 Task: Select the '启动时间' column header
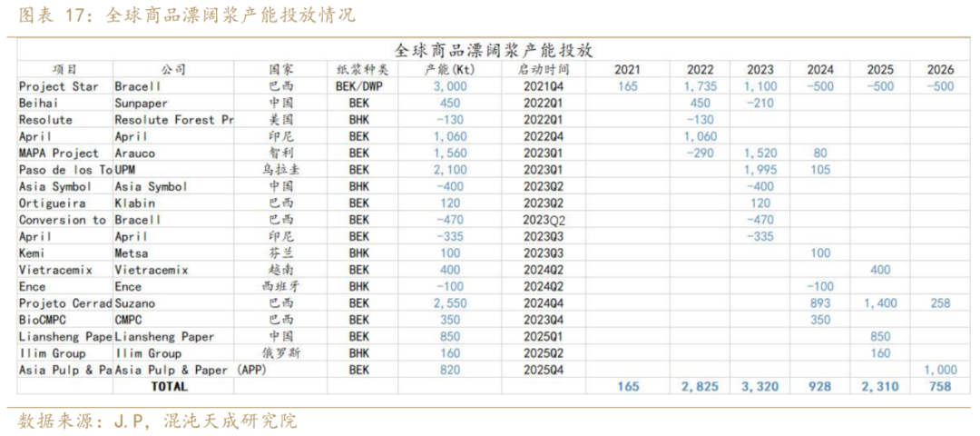(544, 69)
